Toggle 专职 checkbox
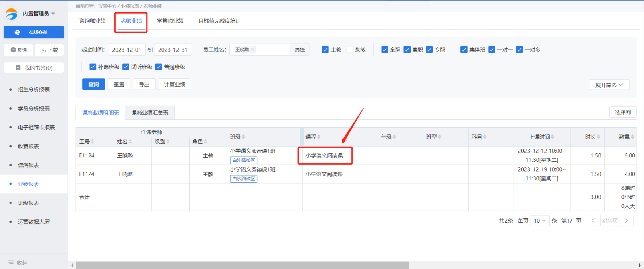The image size is (644, 269). pyautogui.click(x=429, y=50)
